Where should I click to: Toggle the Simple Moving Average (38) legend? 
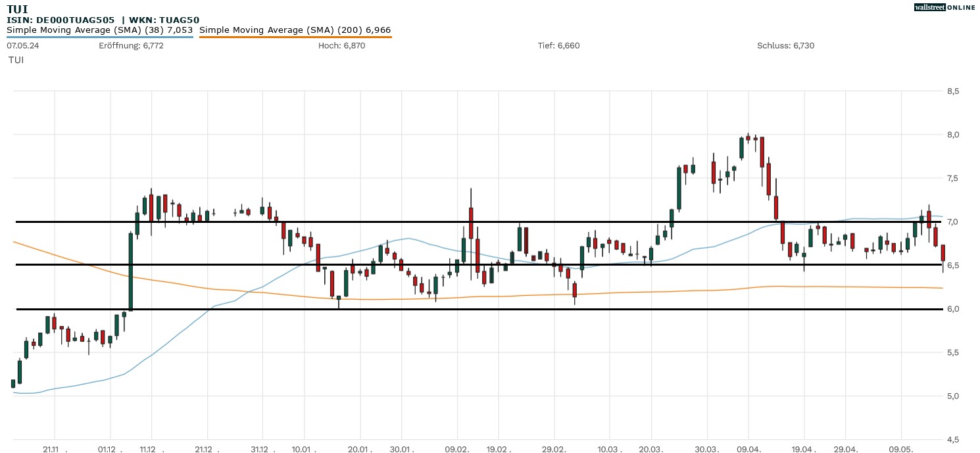point(99,30)
